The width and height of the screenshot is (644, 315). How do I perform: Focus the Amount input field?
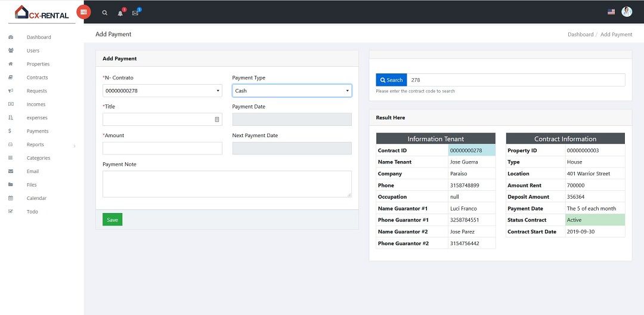click(162, 149)
